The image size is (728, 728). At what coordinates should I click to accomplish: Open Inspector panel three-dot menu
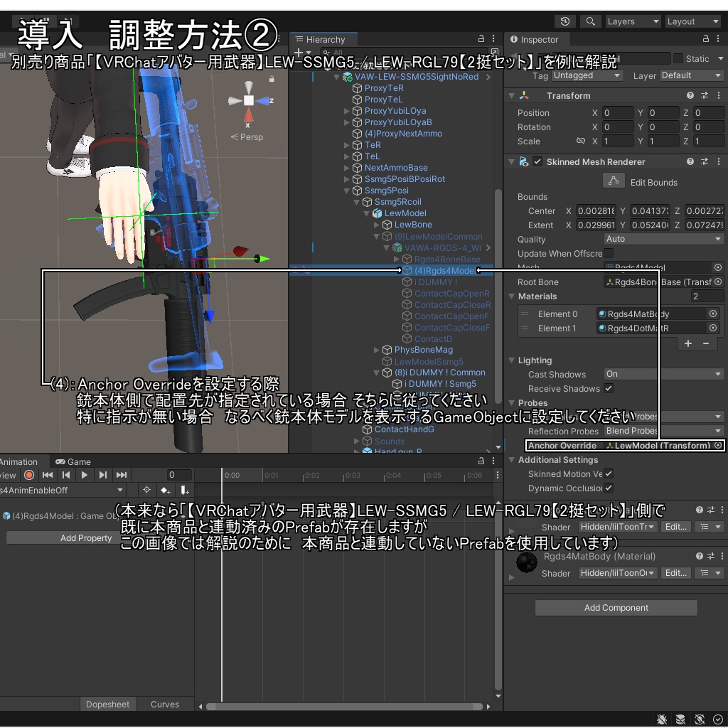coord(718,39)
